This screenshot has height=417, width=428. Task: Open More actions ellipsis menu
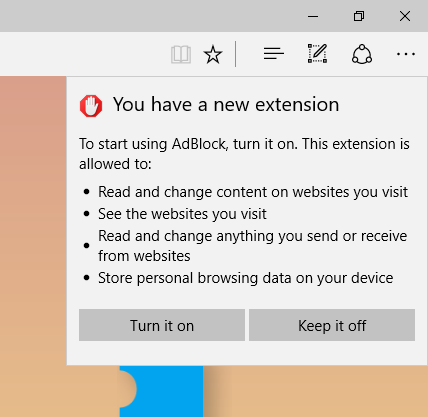click(406, 54)
